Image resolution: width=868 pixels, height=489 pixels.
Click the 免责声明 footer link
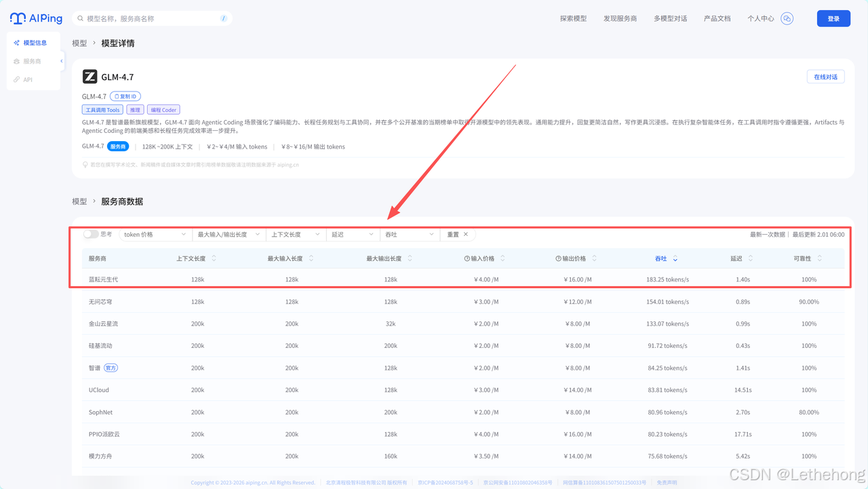pyautogui.click(x=666, y=483)
